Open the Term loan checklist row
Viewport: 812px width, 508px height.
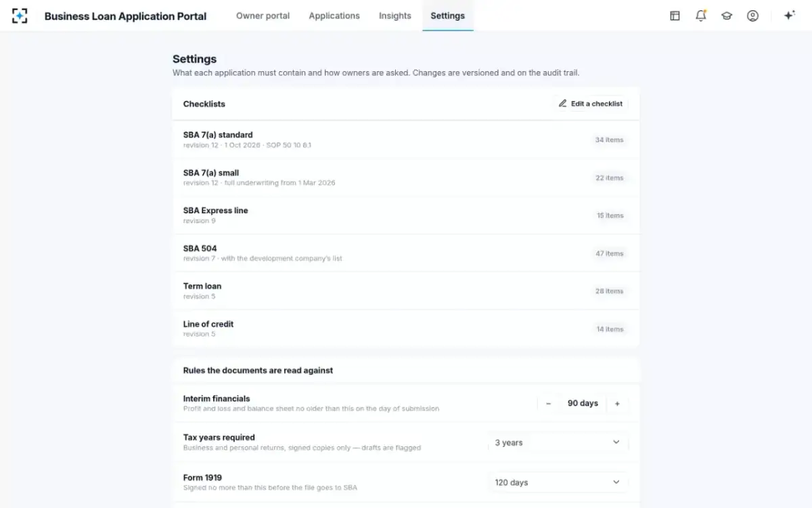[406, 291]
